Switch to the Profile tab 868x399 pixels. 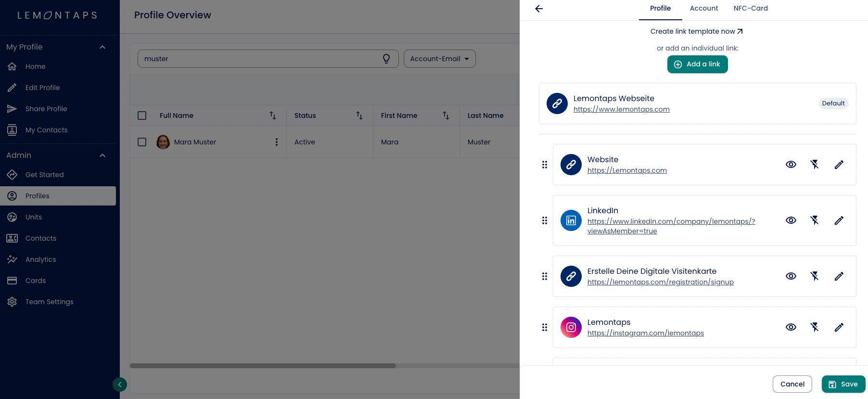(660, 9)
